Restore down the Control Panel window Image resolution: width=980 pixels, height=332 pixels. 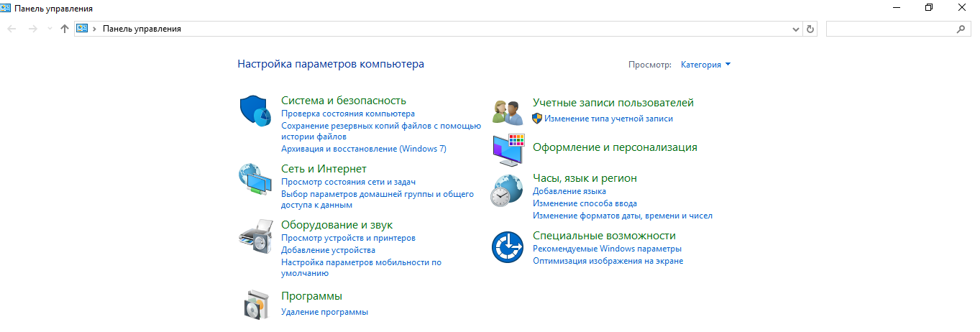pyautogui.click(x=930, y=8)
